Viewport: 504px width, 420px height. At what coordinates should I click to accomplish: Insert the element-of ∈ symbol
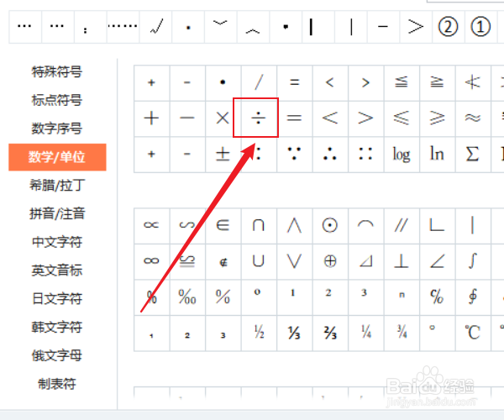223,225
